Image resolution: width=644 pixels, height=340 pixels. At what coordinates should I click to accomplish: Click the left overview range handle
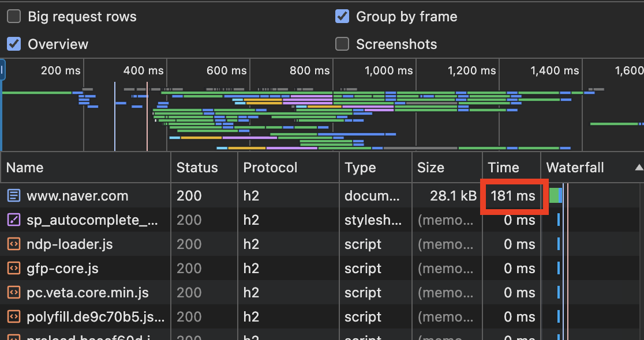(2, 70)
